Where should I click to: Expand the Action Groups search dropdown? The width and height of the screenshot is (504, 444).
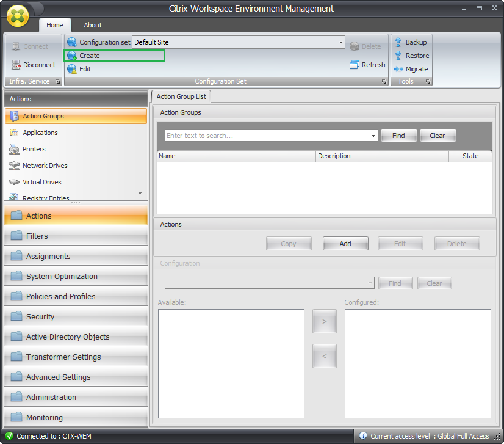click(x=373, y=136)
